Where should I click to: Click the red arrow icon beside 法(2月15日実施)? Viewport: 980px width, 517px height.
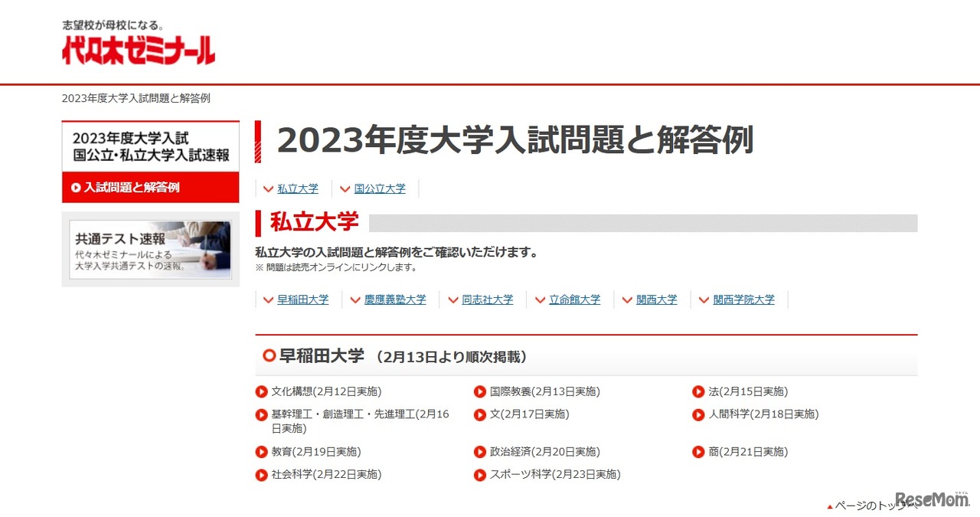click(698, 391)
